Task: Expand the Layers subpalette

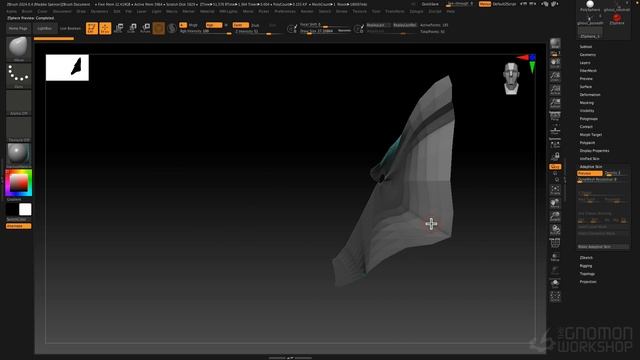Action: pyautogui.click(x=585, y=63)
